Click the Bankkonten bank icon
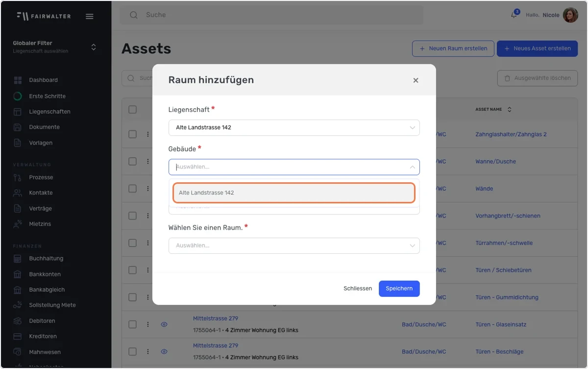 18,274
